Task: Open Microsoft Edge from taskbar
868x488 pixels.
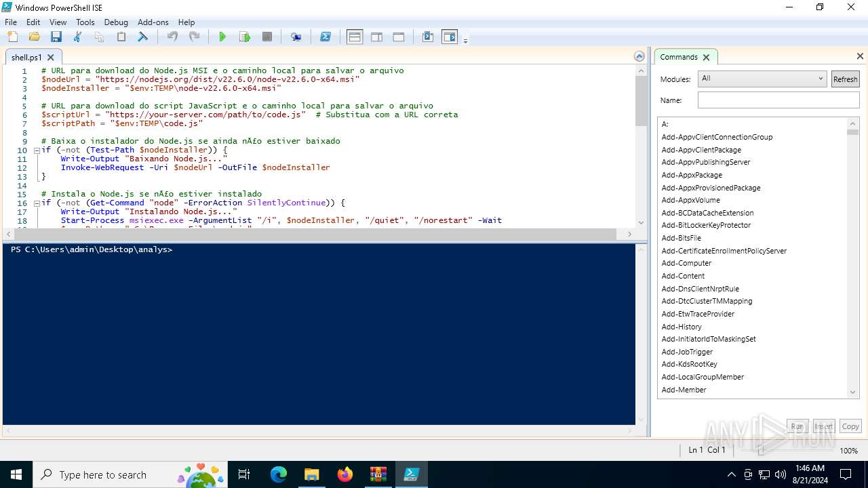Action: (279, 474)
